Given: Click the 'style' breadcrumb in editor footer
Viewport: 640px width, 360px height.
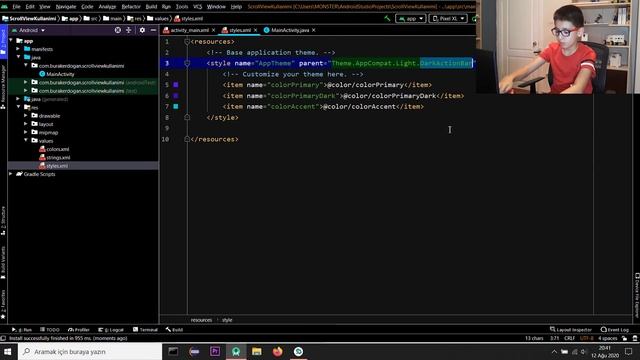Looking at the screenshot, I should click(227, 320).
